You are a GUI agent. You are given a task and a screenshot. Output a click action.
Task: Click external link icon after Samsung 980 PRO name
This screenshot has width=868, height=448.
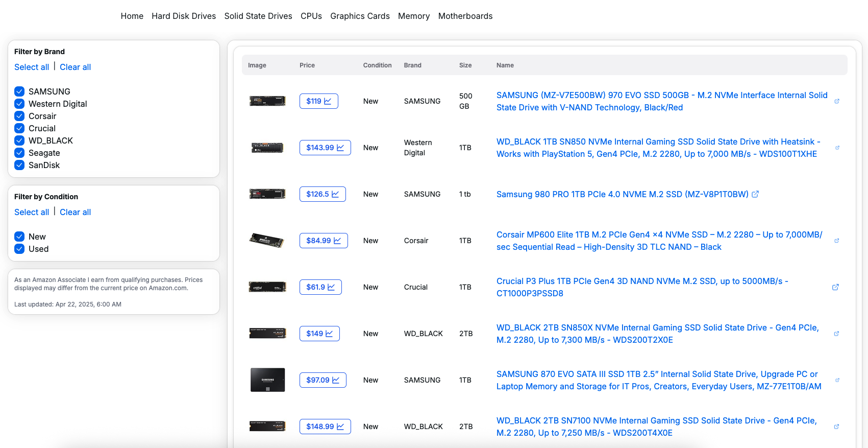tap(755, 194)
